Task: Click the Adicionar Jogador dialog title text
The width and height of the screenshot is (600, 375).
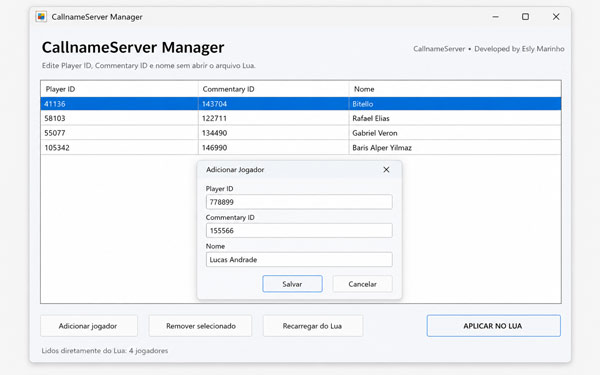Action: pyautogui.click(x=235, y=170)
